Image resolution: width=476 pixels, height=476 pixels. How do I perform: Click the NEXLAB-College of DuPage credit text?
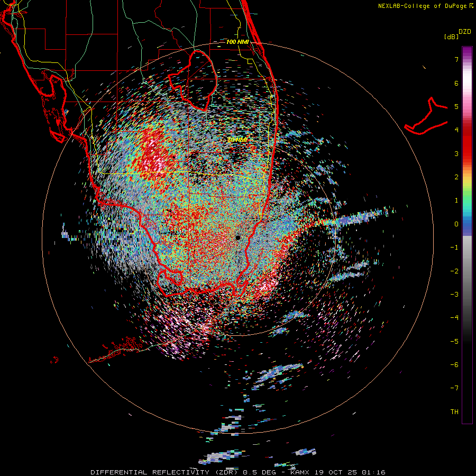point(425,6)
